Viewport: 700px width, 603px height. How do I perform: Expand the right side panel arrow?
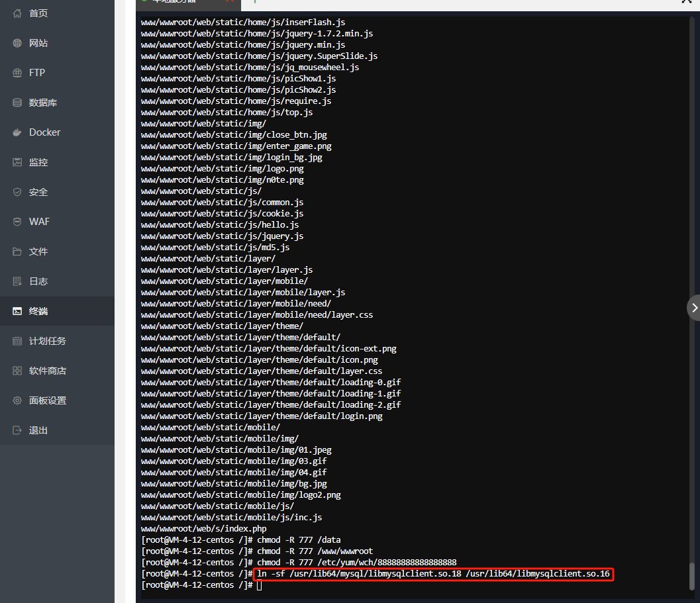coord(693,307)
